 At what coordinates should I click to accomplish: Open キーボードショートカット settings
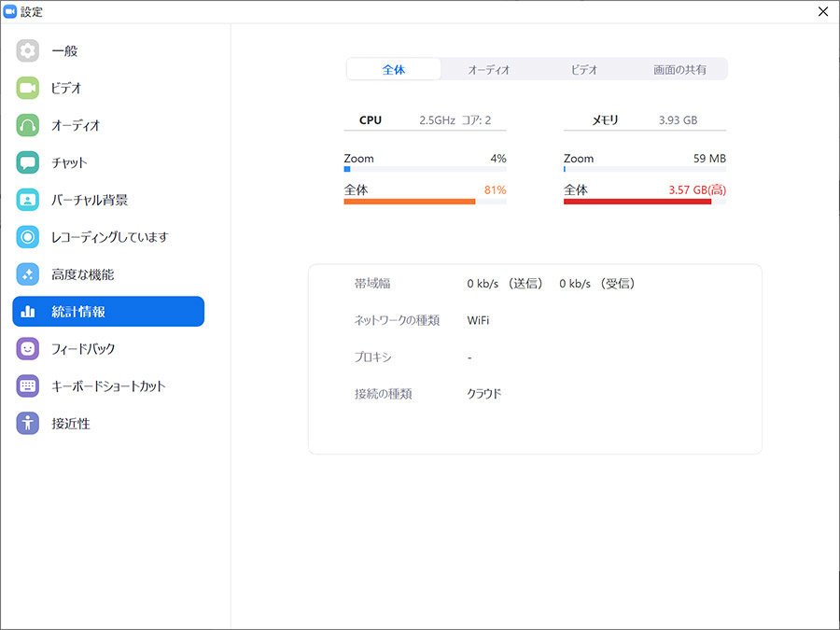coord(108,385)
